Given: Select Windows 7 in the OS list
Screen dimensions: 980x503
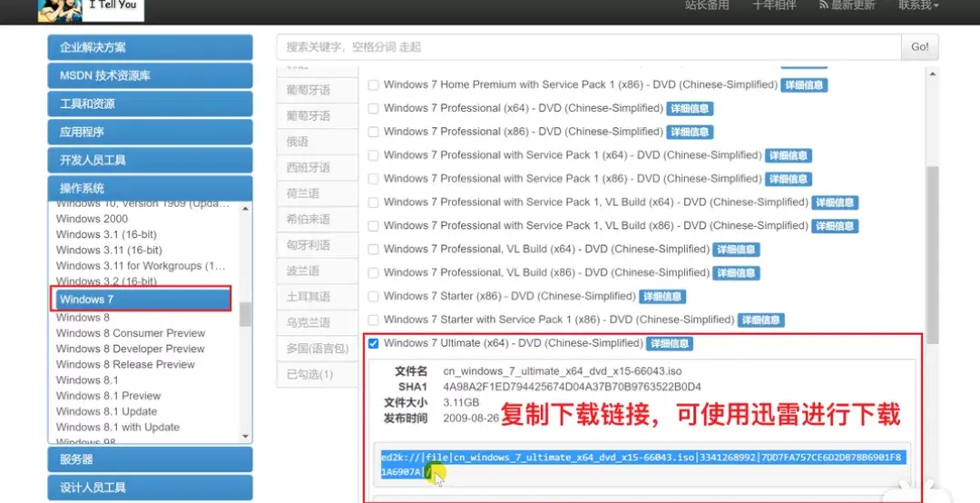Looking at the screenshot, I should tap(142, 299).
